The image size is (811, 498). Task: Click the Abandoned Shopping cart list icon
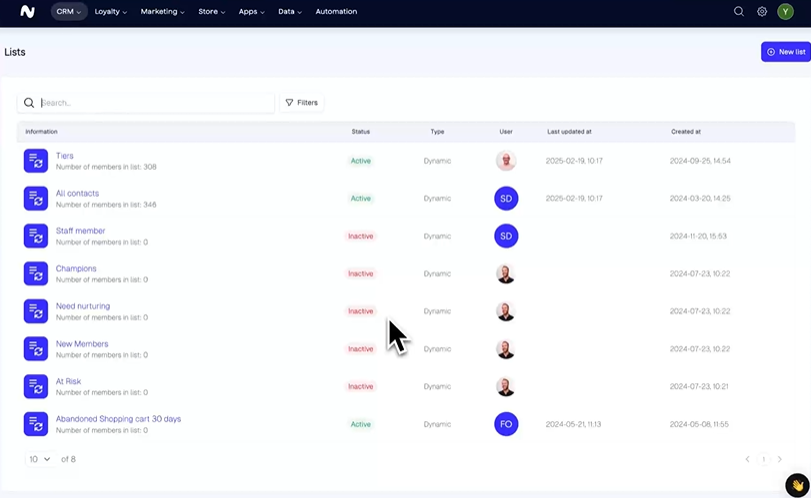pyautogui.click(x=36, y=424)
